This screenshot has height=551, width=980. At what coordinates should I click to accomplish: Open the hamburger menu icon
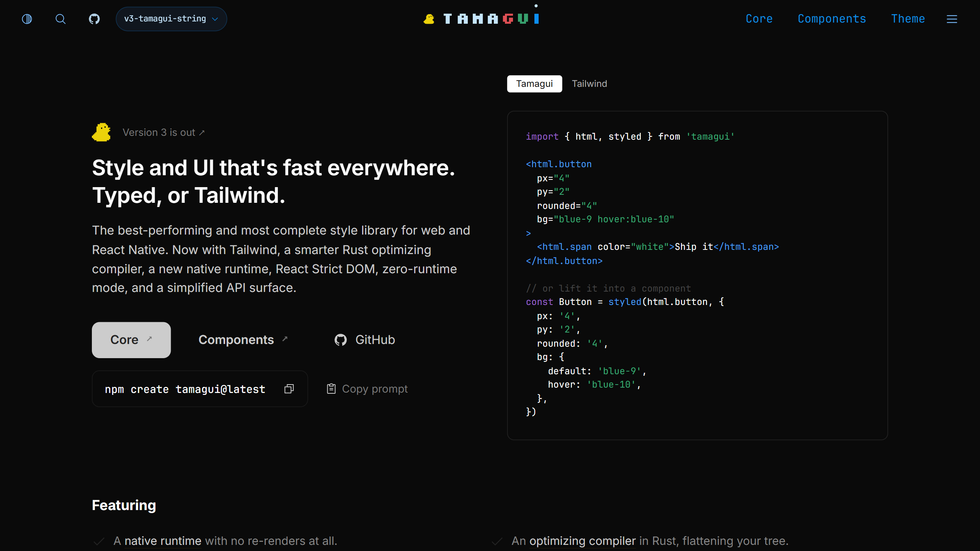[952, 19]
